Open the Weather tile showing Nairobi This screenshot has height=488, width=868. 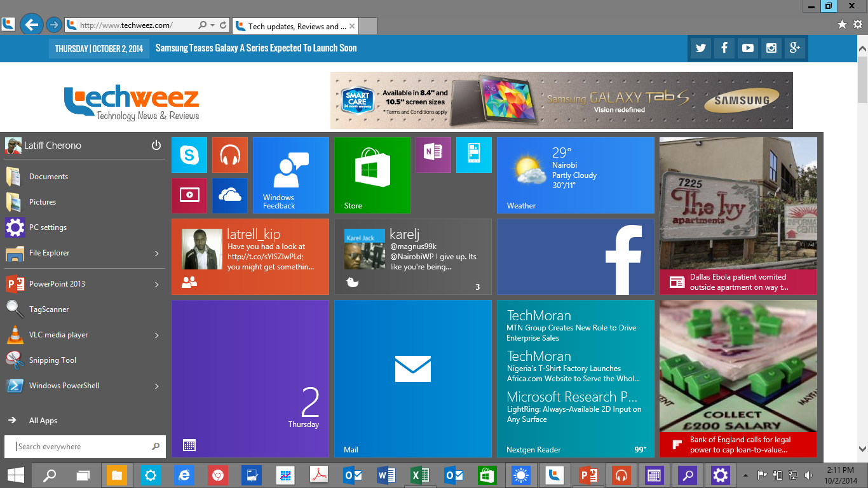[x=576, y=175]
